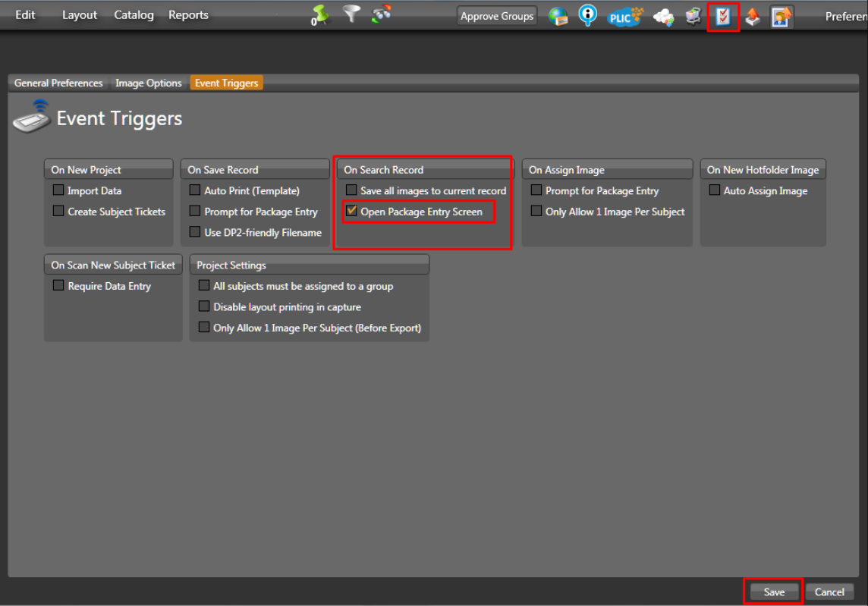
Task: Cancel changes to preferences
Action: 829,592
